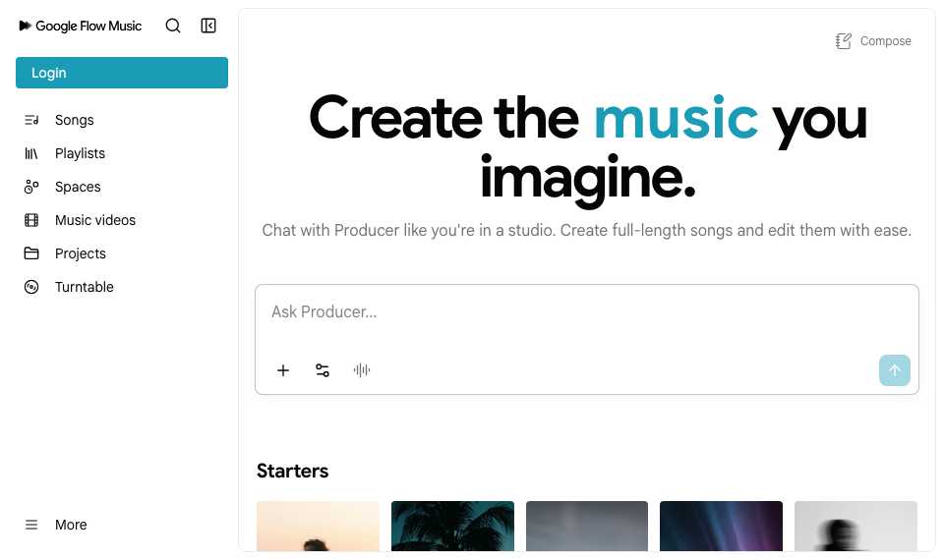944x560 pixels.
Task: Open the sliders settings icon
Action: (323, 370)
